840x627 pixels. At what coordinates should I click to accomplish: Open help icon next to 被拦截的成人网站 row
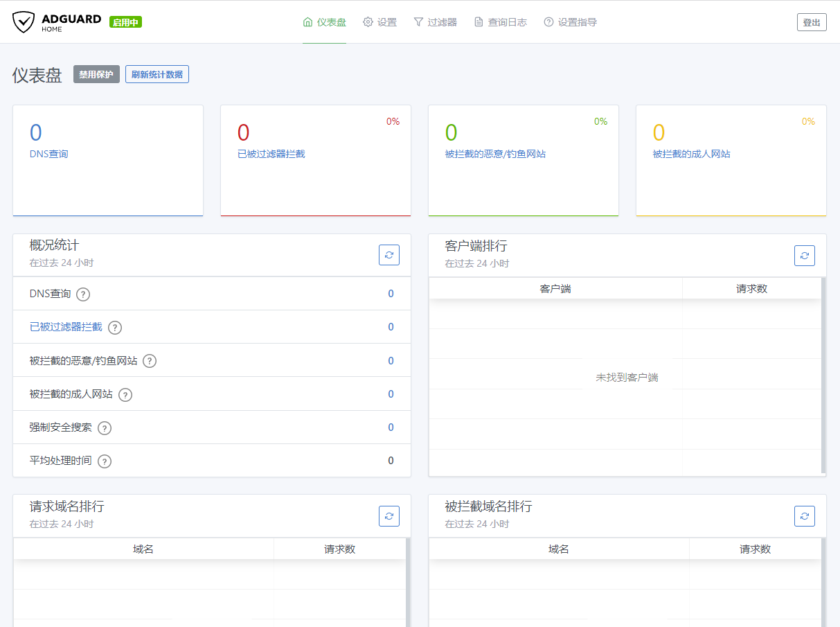125,395
